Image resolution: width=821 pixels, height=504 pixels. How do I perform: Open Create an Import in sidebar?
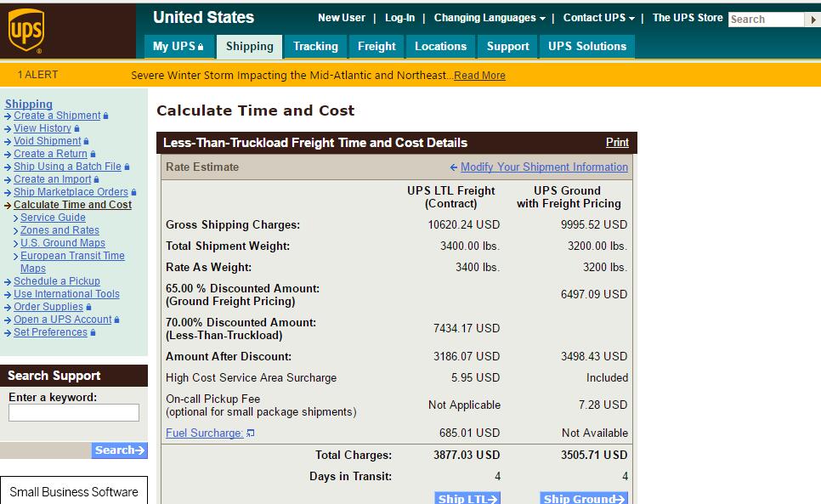[x=53, y=179]
